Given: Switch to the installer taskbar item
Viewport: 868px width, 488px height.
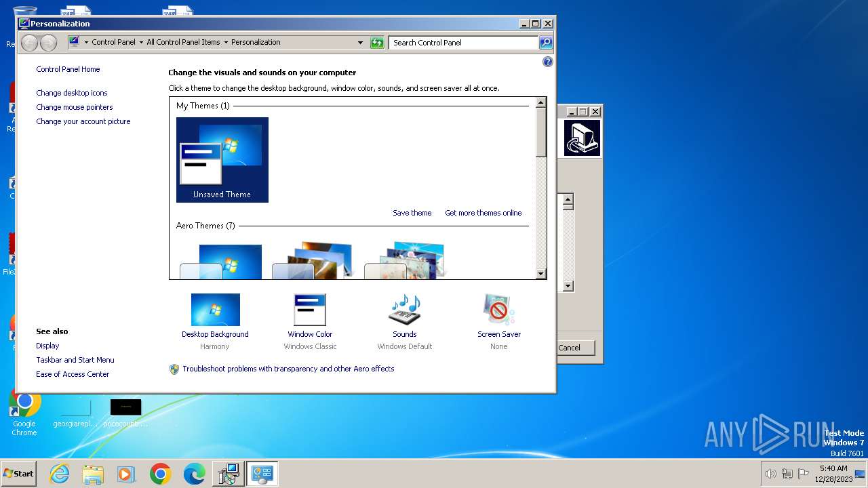Looking at the screenshot, I should click(x=228, y=474).
